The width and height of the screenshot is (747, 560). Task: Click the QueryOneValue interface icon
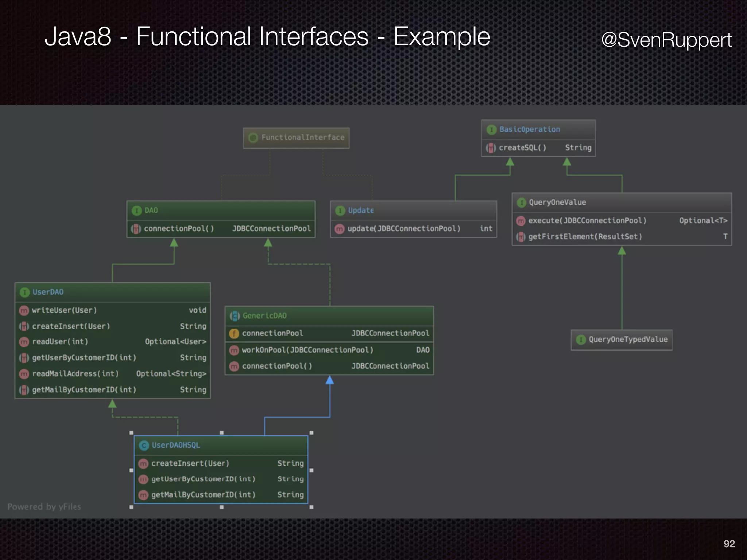522,202
